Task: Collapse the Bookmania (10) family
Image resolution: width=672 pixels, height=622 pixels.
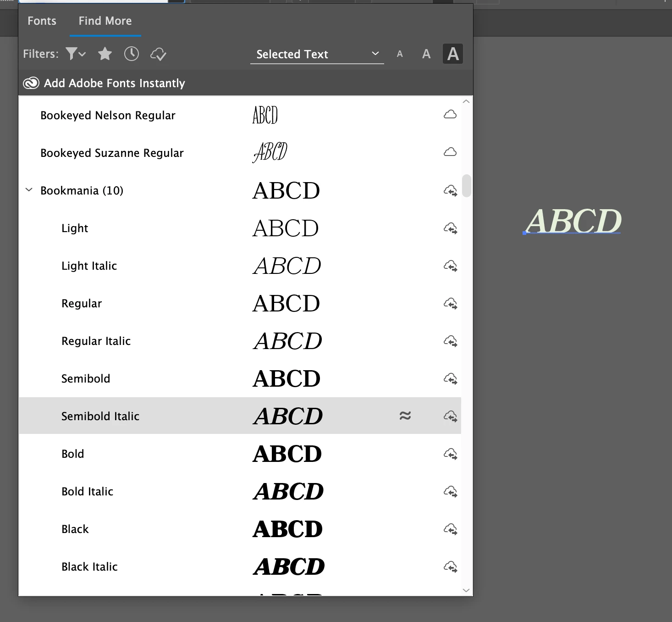Action: (29, 190)
